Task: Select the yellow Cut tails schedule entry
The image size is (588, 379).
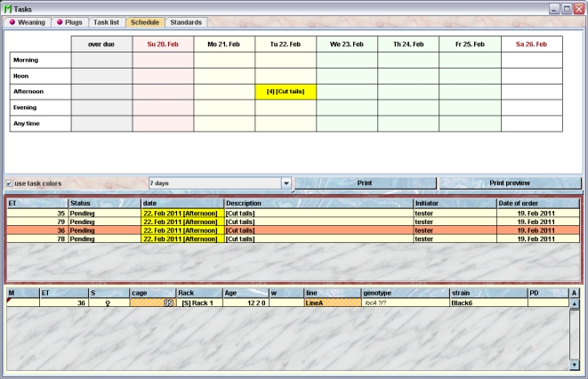Action: coord(286,92)
